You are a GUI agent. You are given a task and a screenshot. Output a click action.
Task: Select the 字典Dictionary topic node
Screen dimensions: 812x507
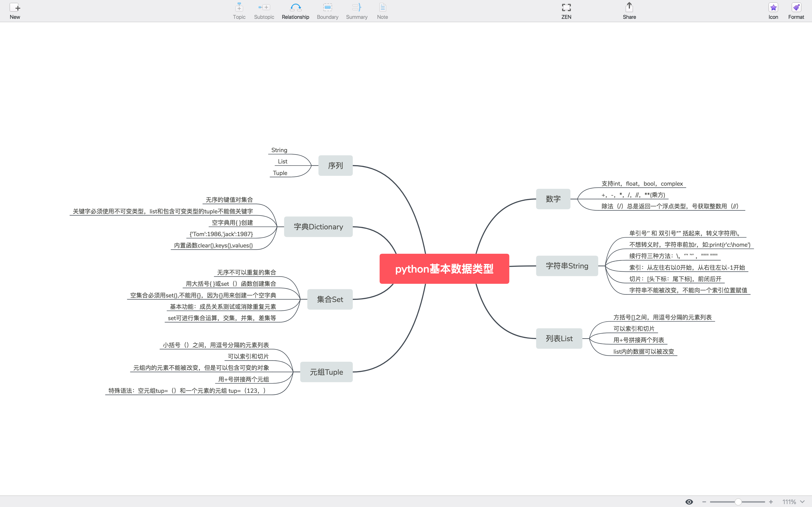click(318, 227)
